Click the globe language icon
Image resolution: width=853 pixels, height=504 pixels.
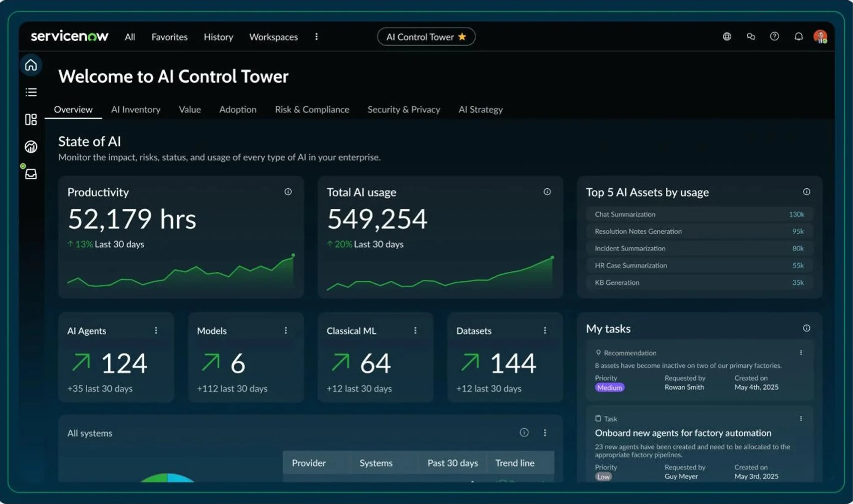(727, 36)
